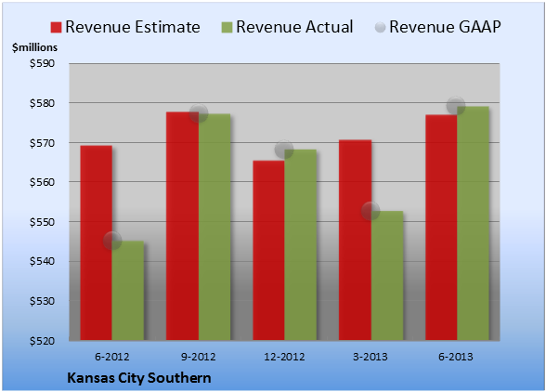546x392 pixels.
Task: Select the 6-2013 Revenue GAAP circle marker
Action: pos(456,105)
